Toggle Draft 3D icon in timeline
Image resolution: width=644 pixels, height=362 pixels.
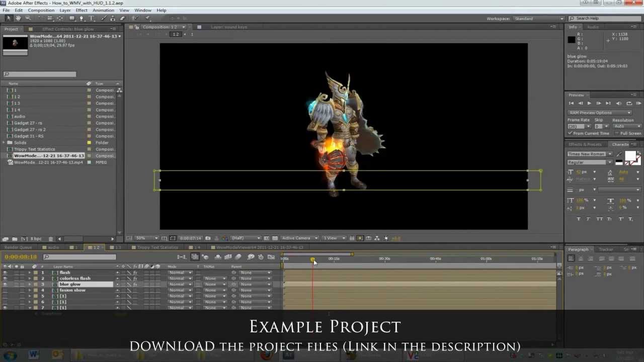[x=205, y=257]
